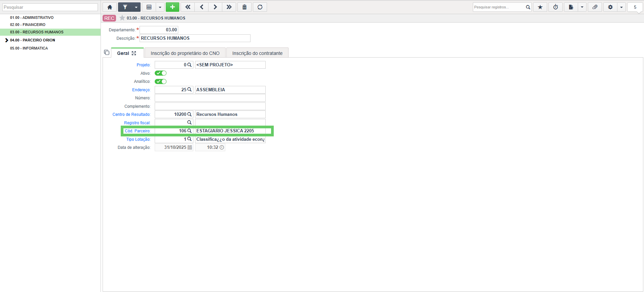This screenshot has height=292, width=644.
Task: Click the Pesquisar registros search field
Action: click(499, 7)
